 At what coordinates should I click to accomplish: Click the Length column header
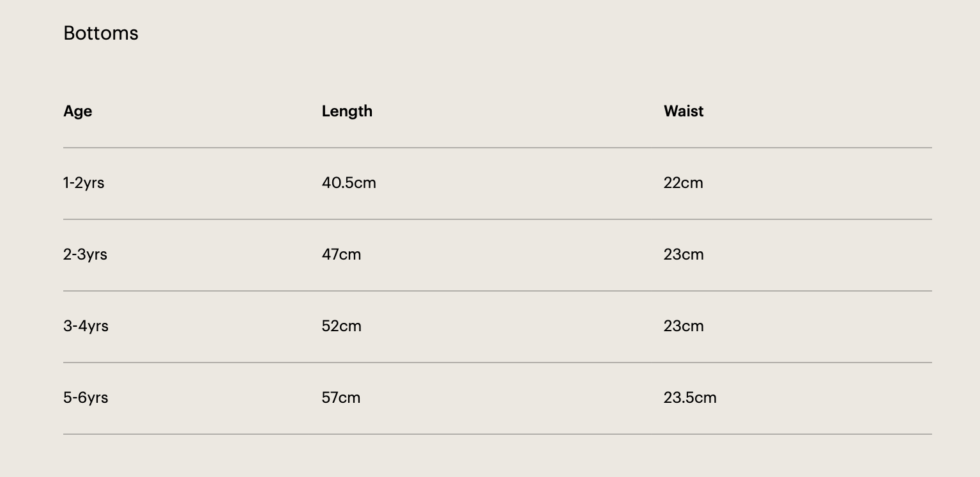(x=347, y=111)
